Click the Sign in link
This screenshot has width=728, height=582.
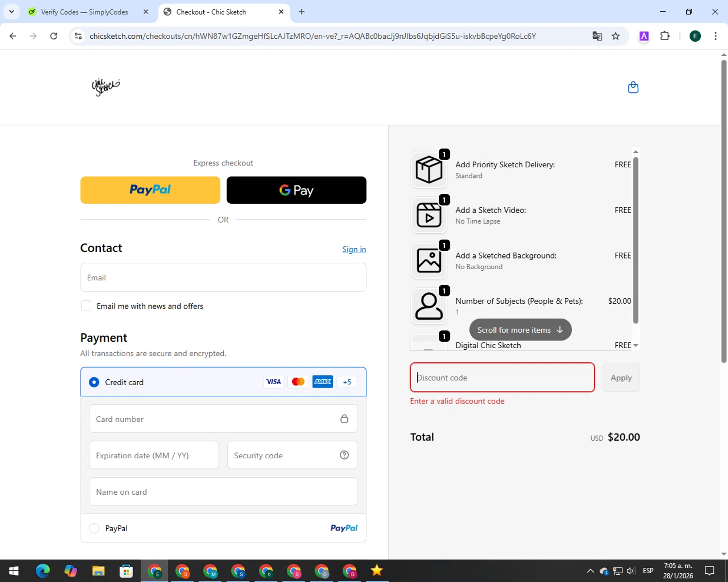354,249
